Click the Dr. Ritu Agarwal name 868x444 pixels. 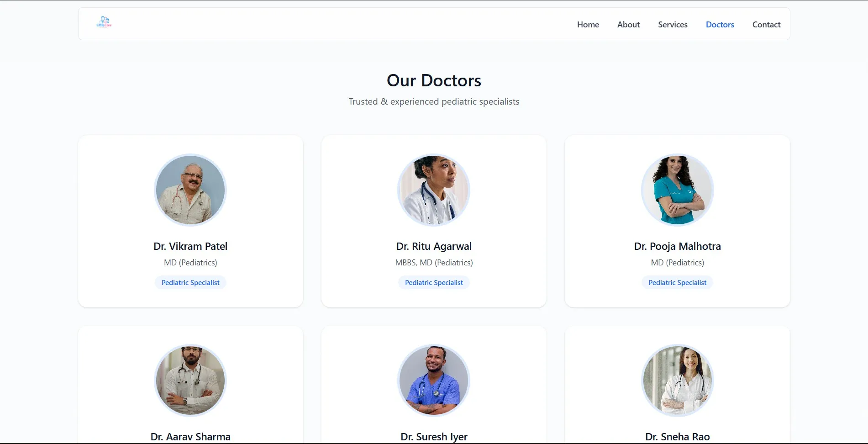click(434, 246)
